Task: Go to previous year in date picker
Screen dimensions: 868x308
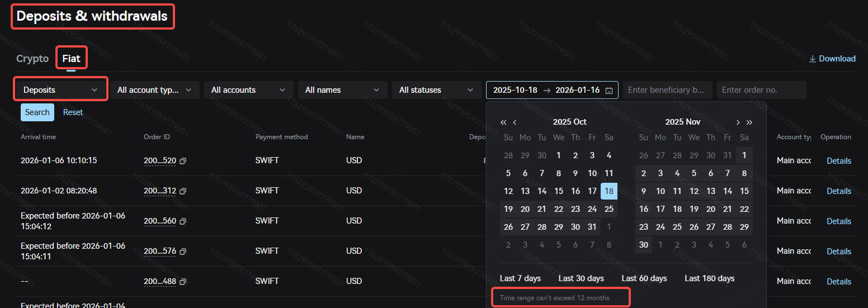Action: (503, 122)
